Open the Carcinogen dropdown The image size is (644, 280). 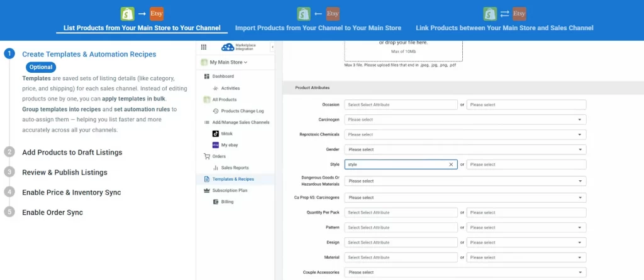(465, 120)
